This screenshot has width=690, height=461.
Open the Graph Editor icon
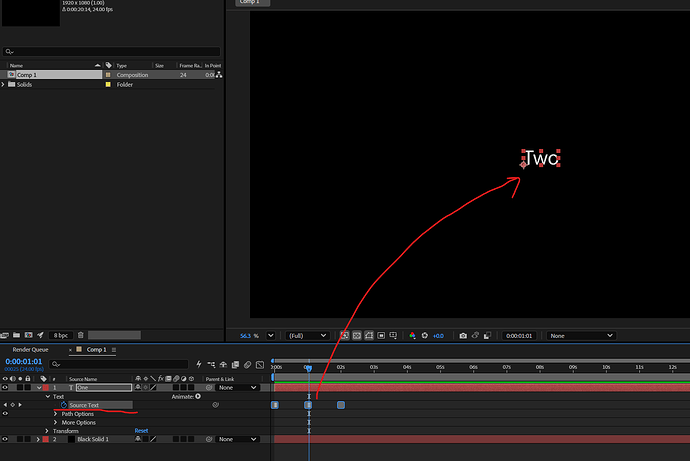point(260,364)
